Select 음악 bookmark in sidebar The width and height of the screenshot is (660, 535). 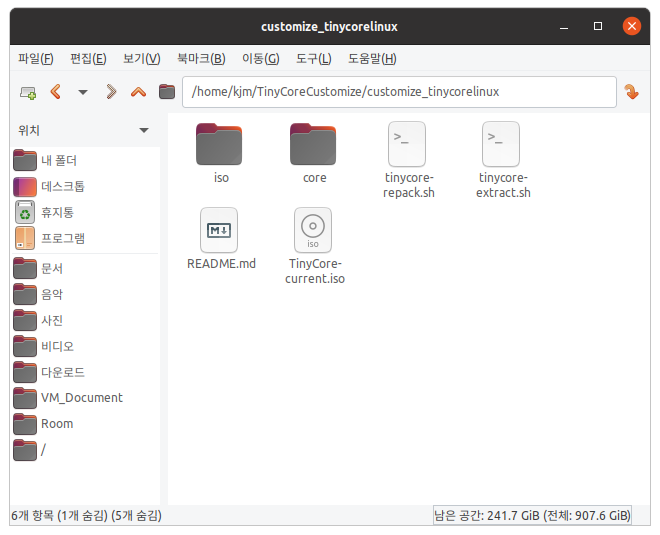click(85, 294)
